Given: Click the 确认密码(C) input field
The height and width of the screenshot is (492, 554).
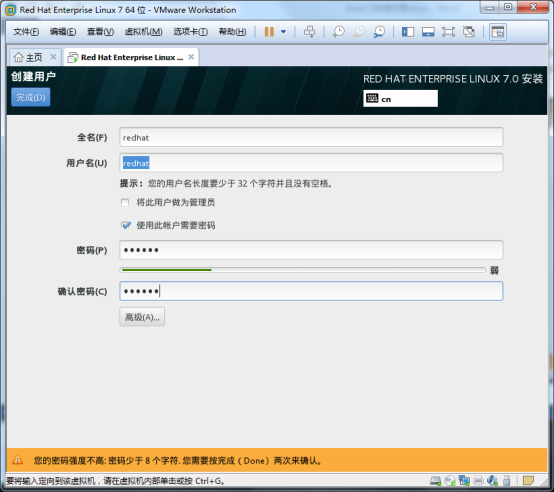Looking at the screenshot, I should [311, 291].
